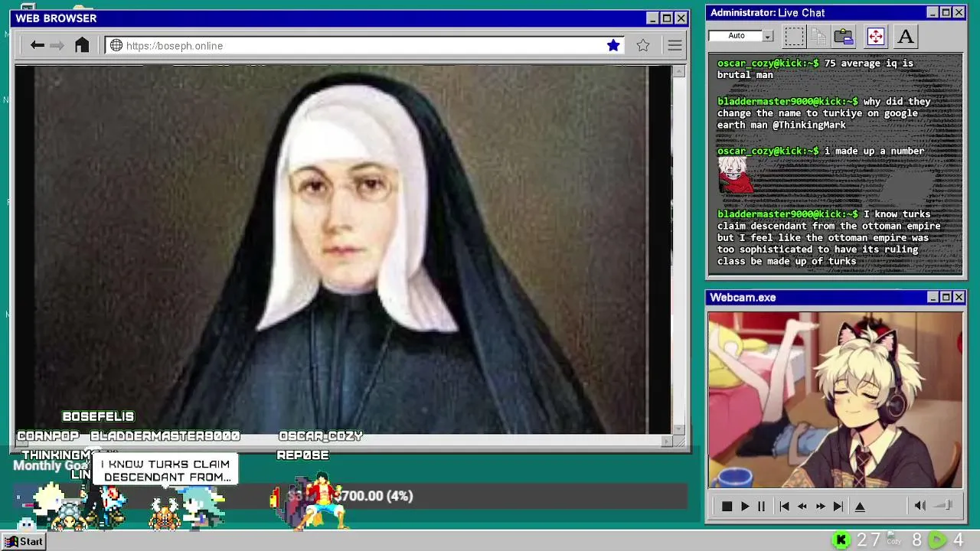Click the paste clipboard icon in Live Chat
The height and width of the screenshot is (551, 980).
click(x=844, y=36)
